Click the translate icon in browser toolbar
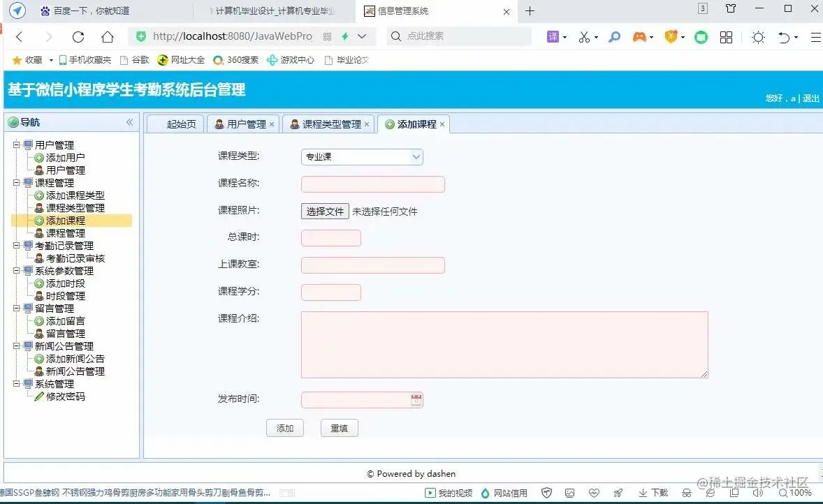Screen dimensions: 823x504 (553, 37)
